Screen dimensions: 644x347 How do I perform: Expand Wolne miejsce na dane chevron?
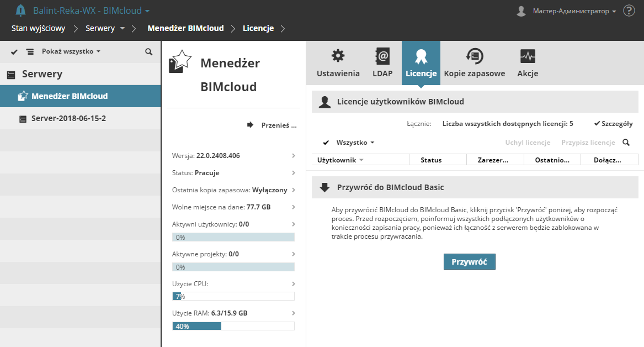[x=293, y=207]
